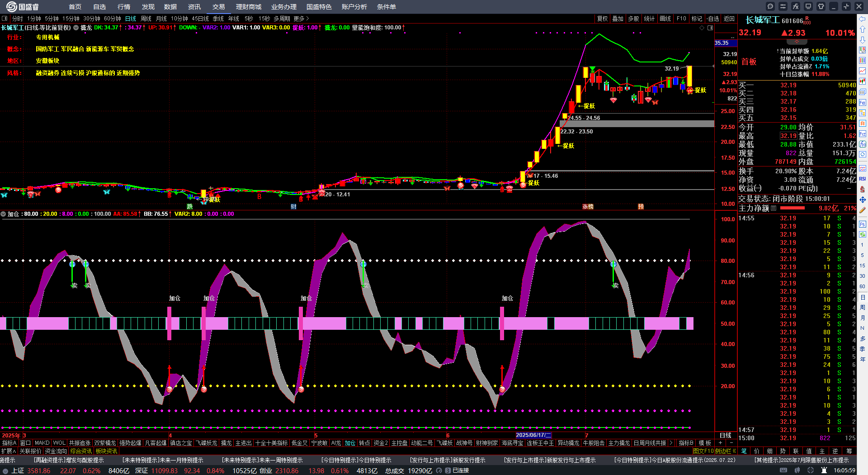The image size is (868, 475).
Task: Switch to 周线 period tab
Action: [146, 19]
